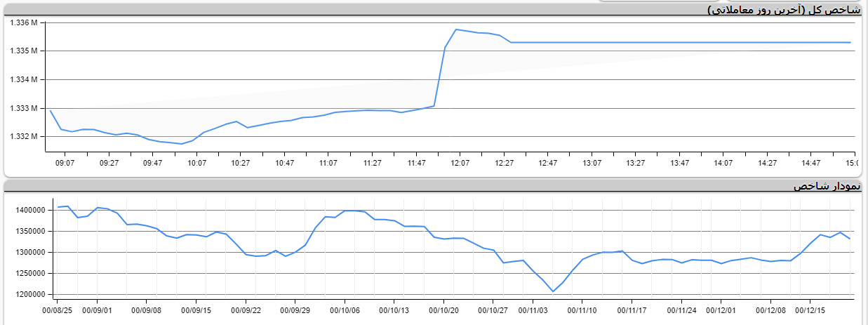Viewport: 868px width, 325px height.
Task: Select the 00/10/06 date label
Action: tap(345, 310)
